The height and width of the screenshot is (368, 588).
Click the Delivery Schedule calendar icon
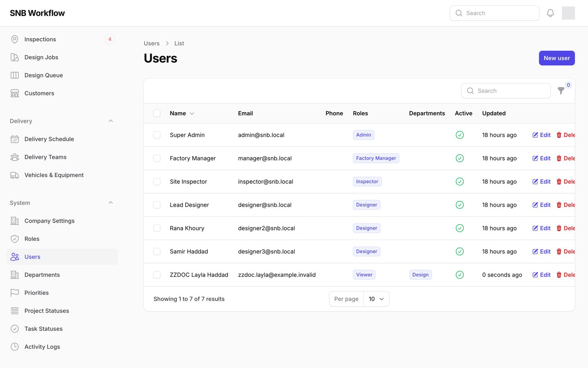click(15, 139)
